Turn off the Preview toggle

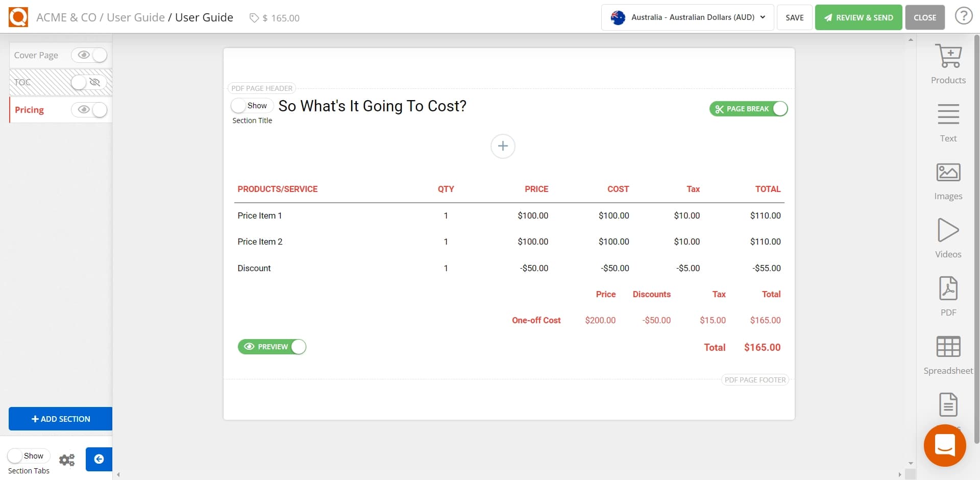298,347
